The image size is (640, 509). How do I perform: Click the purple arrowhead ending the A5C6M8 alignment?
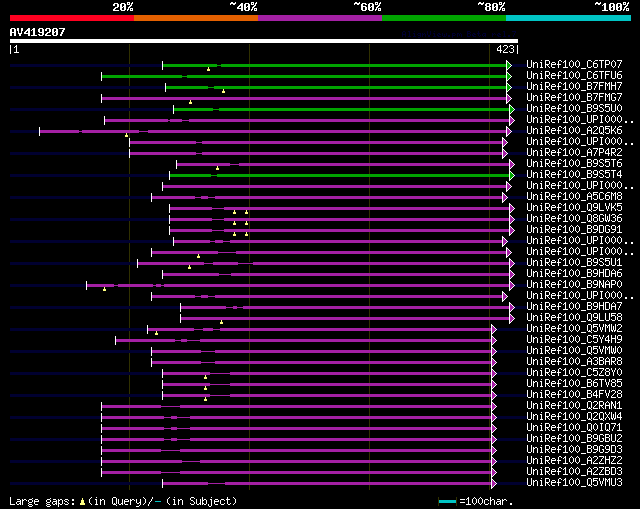pos(505,198)
